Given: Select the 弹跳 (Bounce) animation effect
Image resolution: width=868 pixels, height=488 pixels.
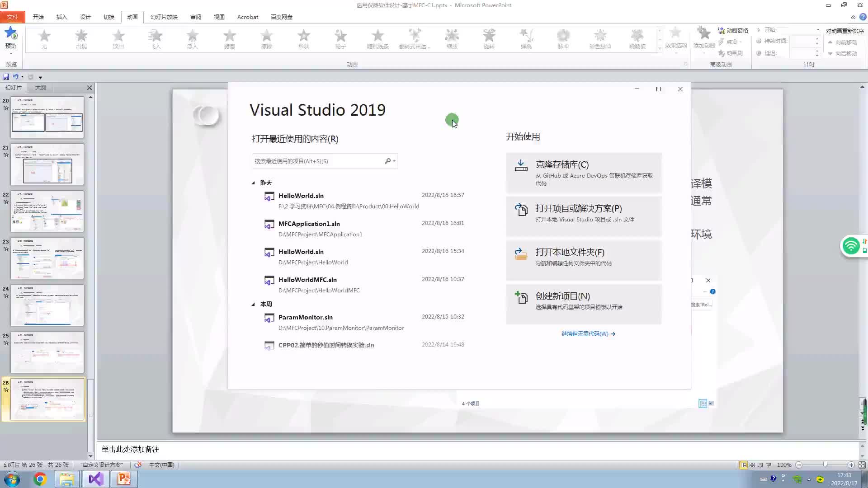Looking at the screenshot, I should [526, 39].
